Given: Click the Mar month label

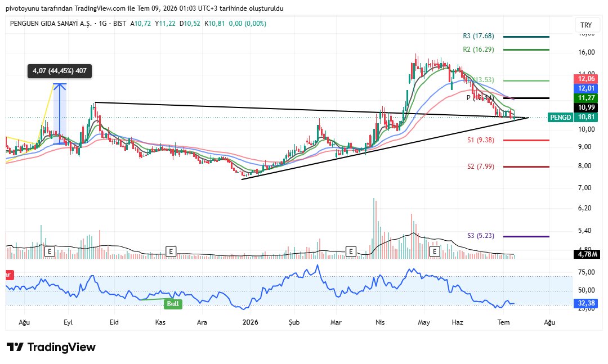Looking at the screenshot, I should pos(336,322).
